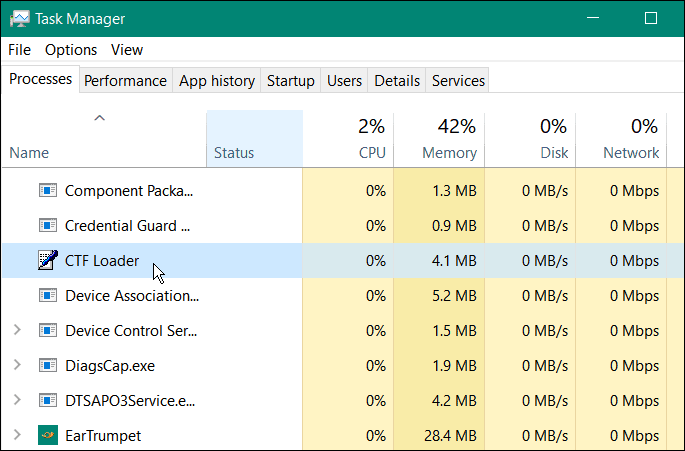The width and height of the screenshot is (685, 451).
Task: Open the File menu
Action: (20, 50)
